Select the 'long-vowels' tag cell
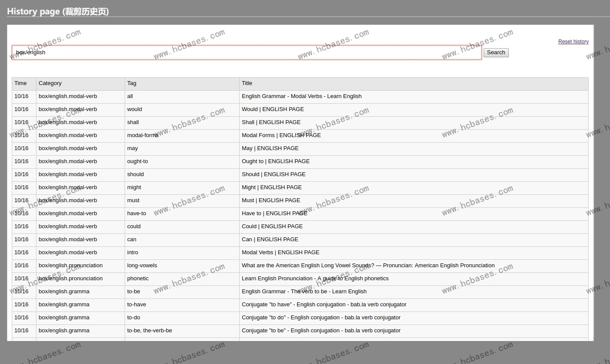This screenshot has height=364, width=610. pos(182,266)
